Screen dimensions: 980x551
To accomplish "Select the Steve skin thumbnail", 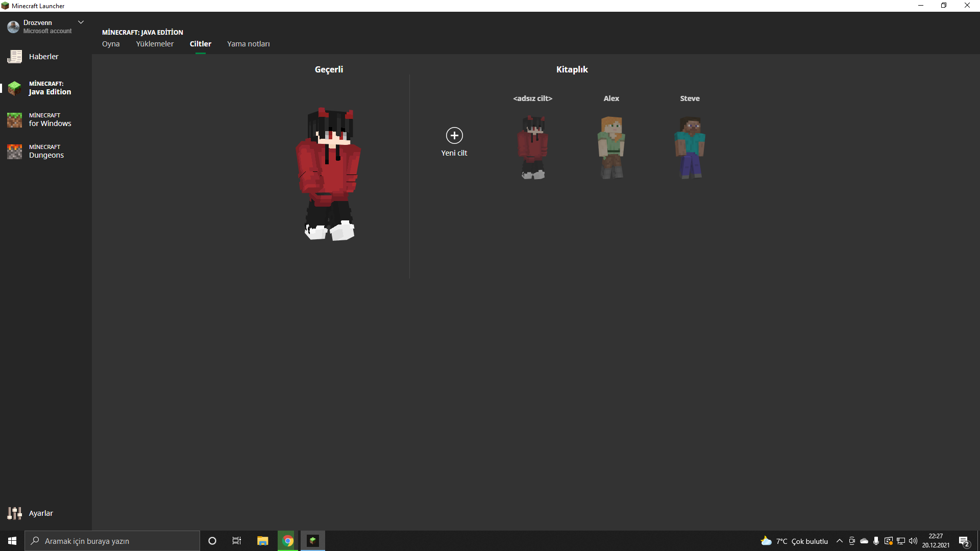I will (690, 147).
